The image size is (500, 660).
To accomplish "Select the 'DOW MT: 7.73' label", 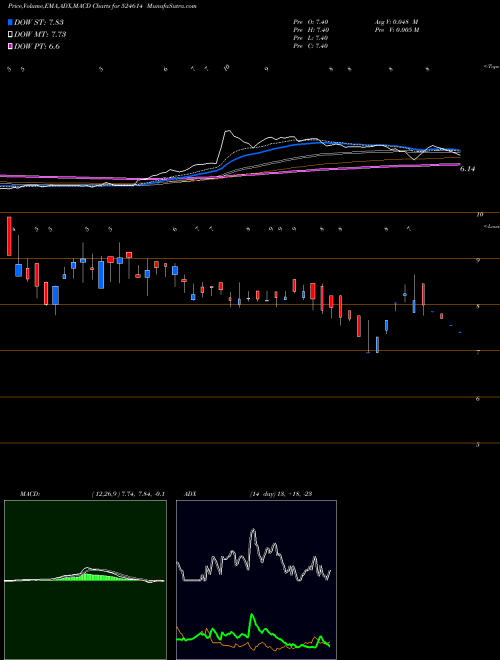I will tap(40, 35).
